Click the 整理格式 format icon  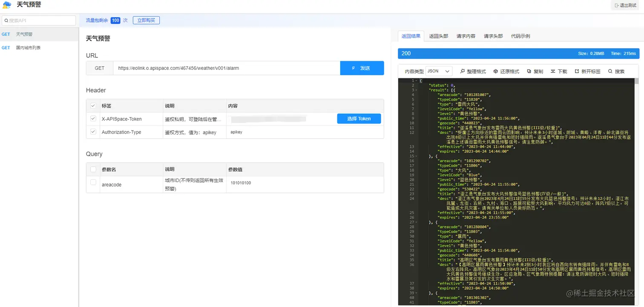463,71
